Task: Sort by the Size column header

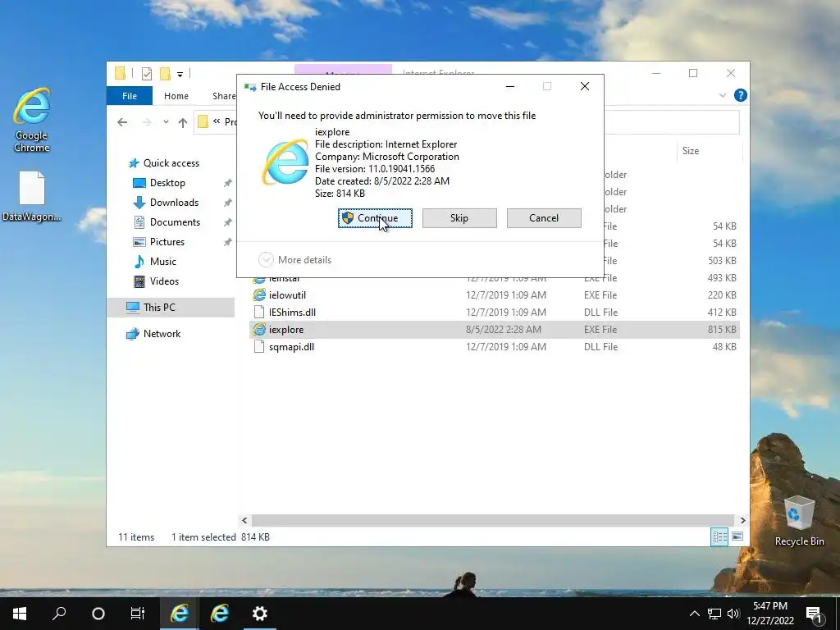Action: tap(708, 151)
